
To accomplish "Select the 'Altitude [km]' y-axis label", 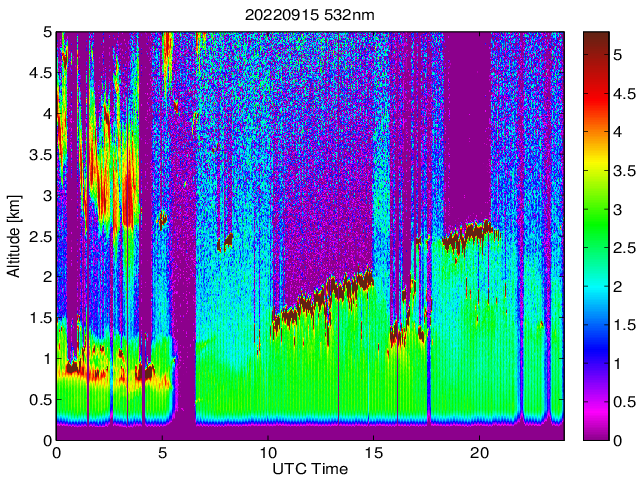I will tap(14, 236).
